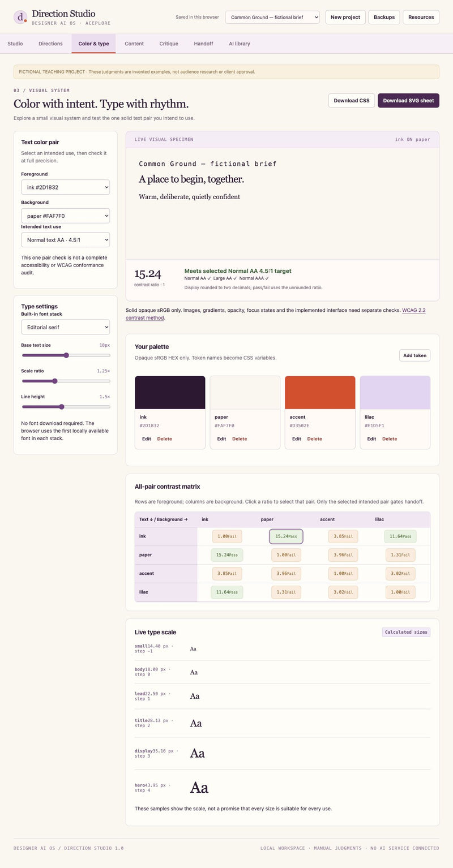
Task: Select paper on ink 15.24 ratio cell
Action: pos(227,555)
